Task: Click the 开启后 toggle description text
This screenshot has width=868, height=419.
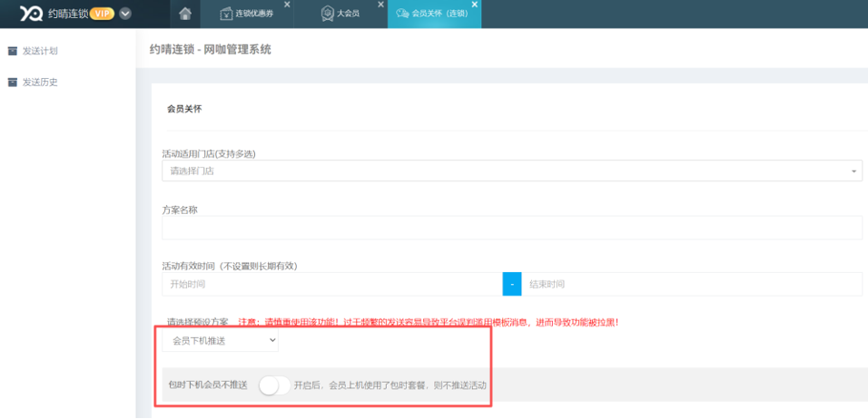Action: 390,385
